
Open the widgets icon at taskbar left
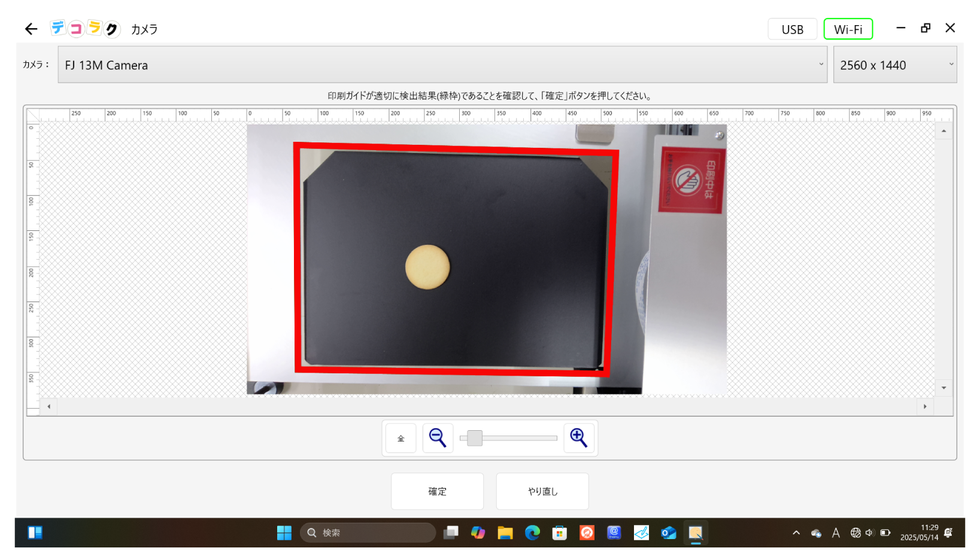35,532
